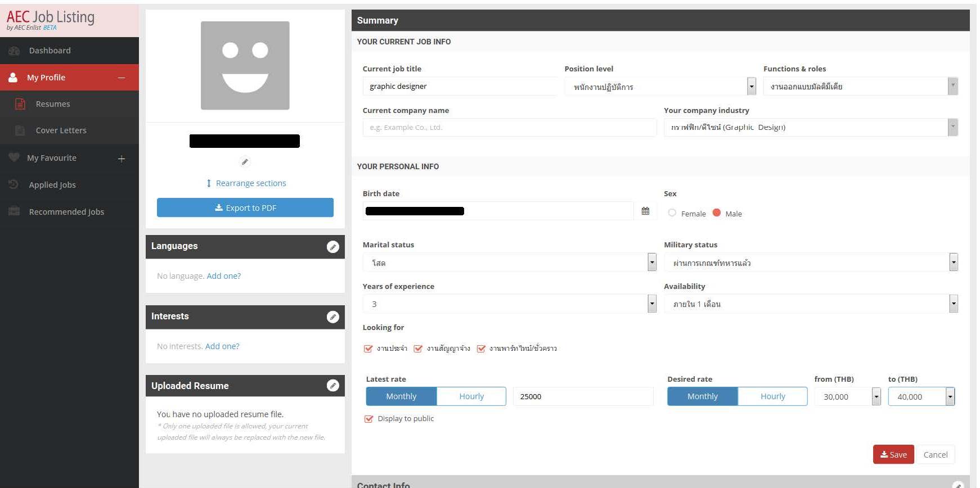Open the desired rate from (THB) dropdown
Image resolution: width=980 pixels, height=488 pixels.
[847, 396]
